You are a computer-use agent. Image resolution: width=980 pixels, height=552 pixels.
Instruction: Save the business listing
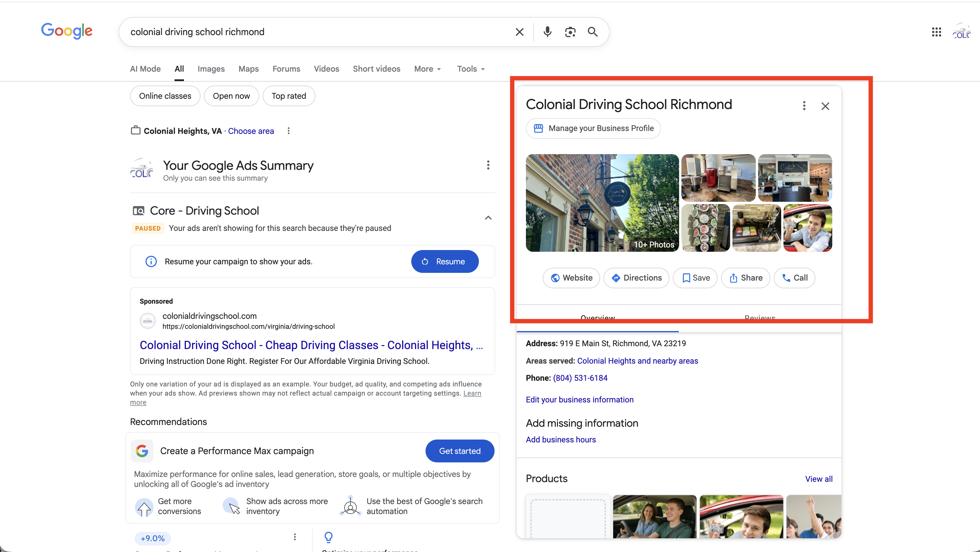pyautogui.click(x=695, y=278)
